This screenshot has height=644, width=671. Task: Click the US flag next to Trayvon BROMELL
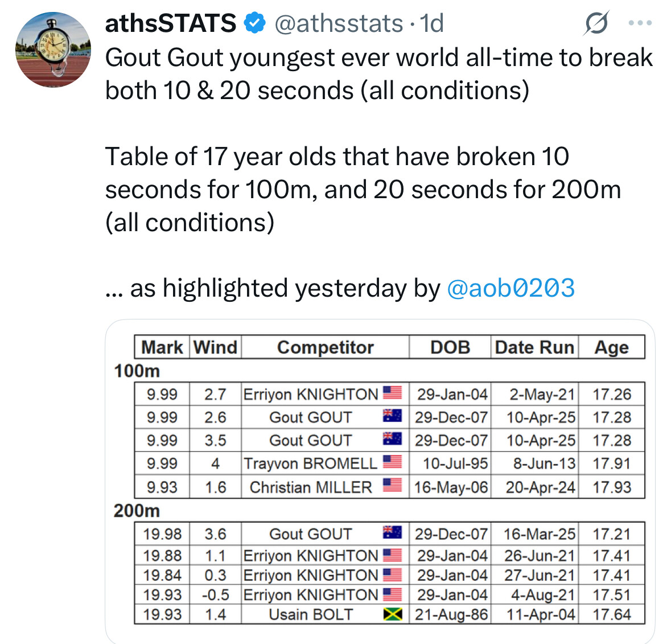[x=392, y=462]
